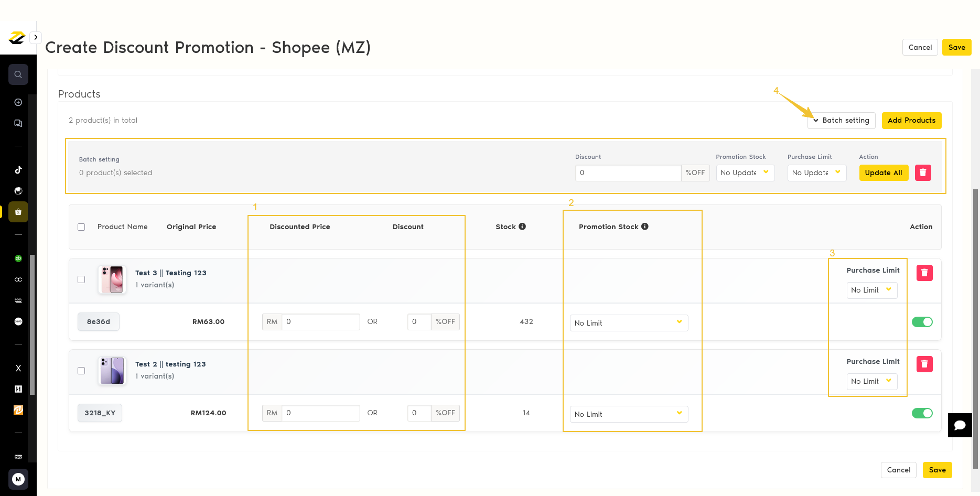Open the globe marketplace icon in sidebar
Image resolution: width=980 pixels, height=496 pixels.
(x=18, y=190)
